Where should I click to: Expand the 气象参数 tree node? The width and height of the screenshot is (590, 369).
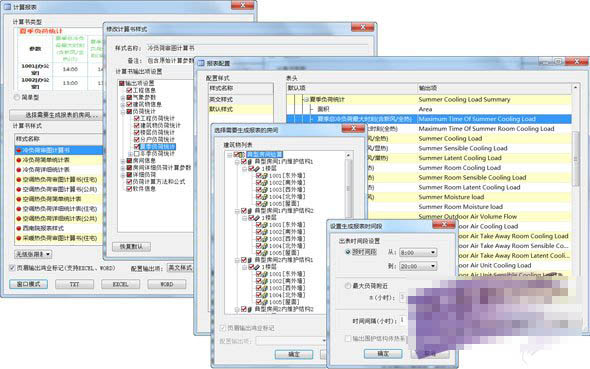[x=122, y=97]
